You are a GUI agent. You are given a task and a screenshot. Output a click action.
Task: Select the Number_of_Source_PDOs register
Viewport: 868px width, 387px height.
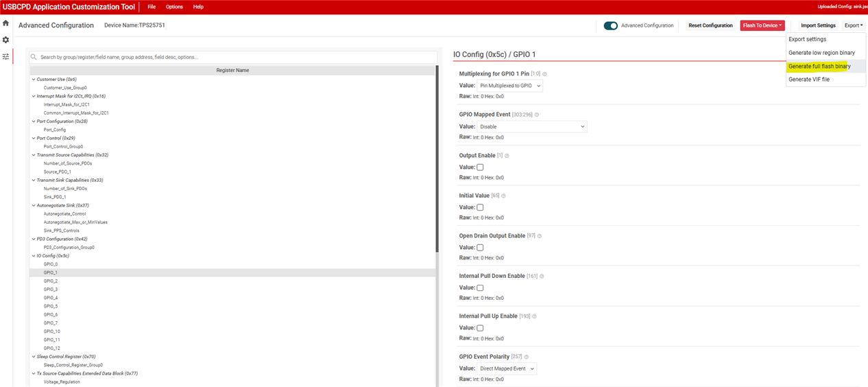pos(68,163)
